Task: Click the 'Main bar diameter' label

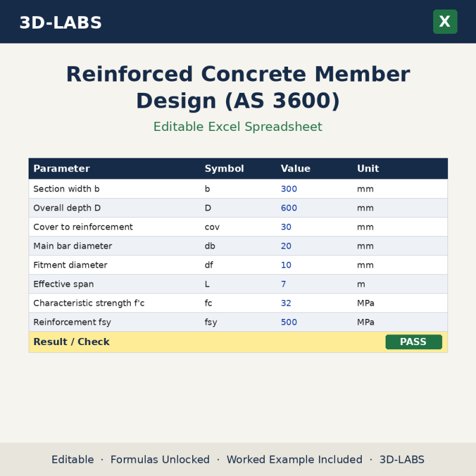Action: pos(73,246)
